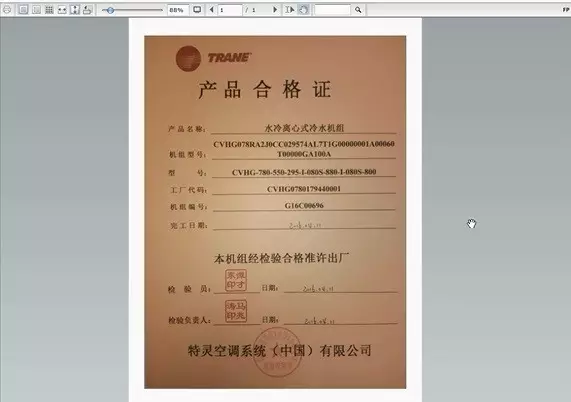The height and width of the screenshot is (402, 571).
Task: Select two-page view icon
Action: 36,10
